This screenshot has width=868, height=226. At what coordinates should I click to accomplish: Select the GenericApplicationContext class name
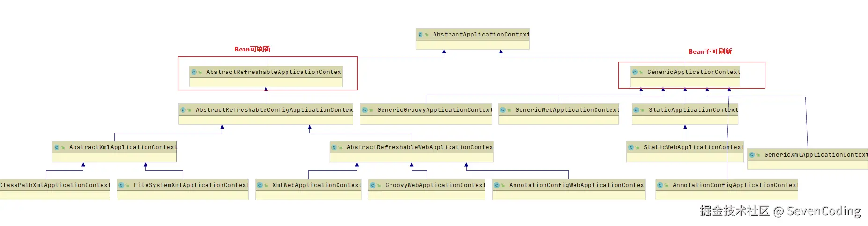(x=694, y=72)
